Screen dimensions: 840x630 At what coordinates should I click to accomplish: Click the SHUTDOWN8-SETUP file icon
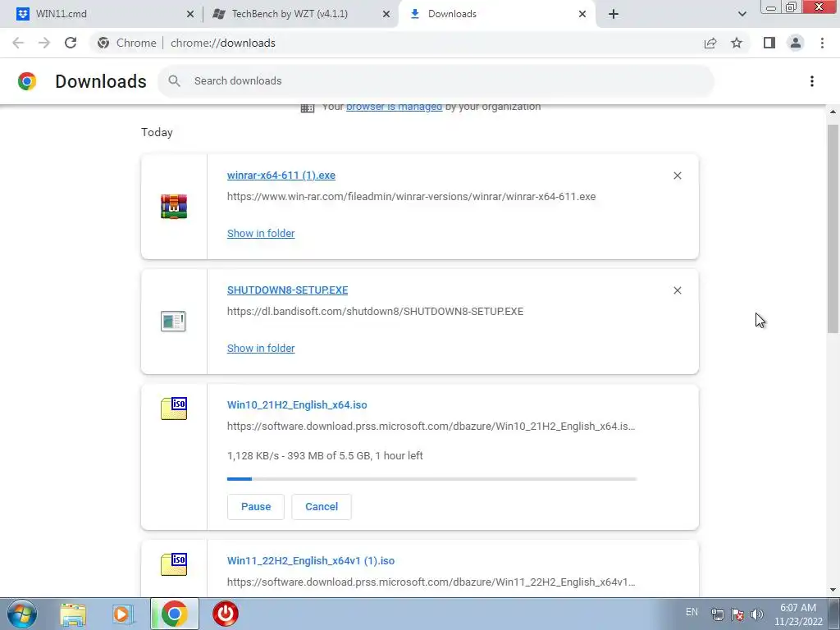click(173, 322)
